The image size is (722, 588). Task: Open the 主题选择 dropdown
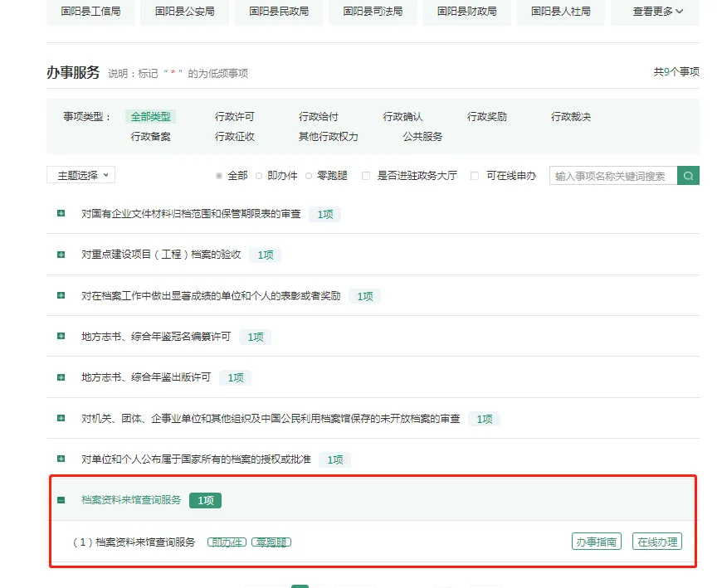pyautogui.click(x=80, y=176)
